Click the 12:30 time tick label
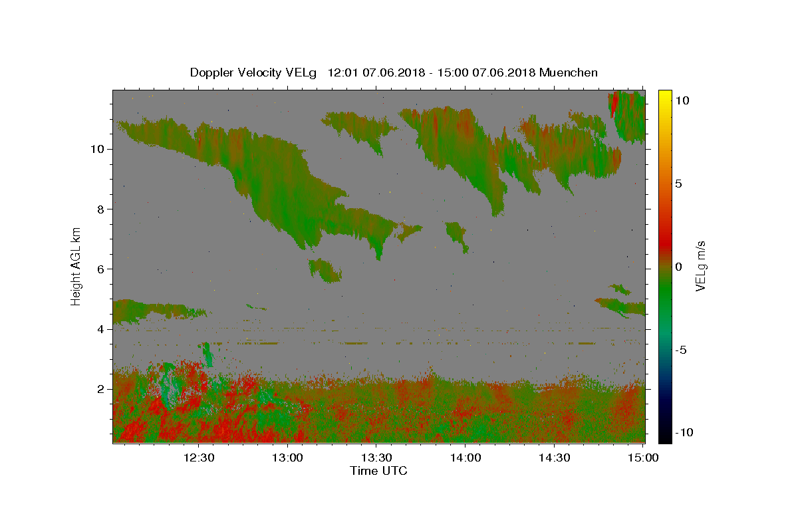Image resolution: width=798 pixels, height=532 pixels. click(199, 458)
